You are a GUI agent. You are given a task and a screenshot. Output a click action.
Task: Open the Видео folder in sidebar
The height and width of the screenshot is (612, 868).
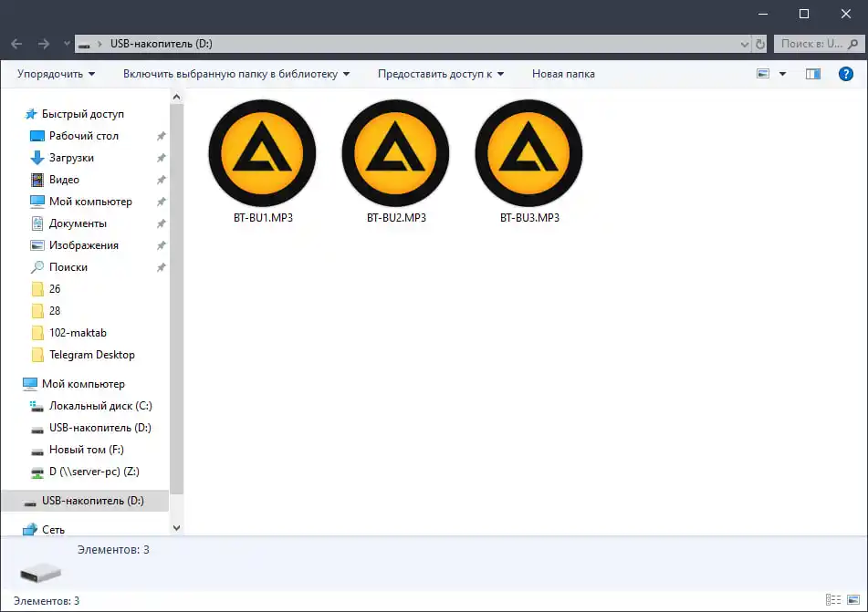(64, 180)
